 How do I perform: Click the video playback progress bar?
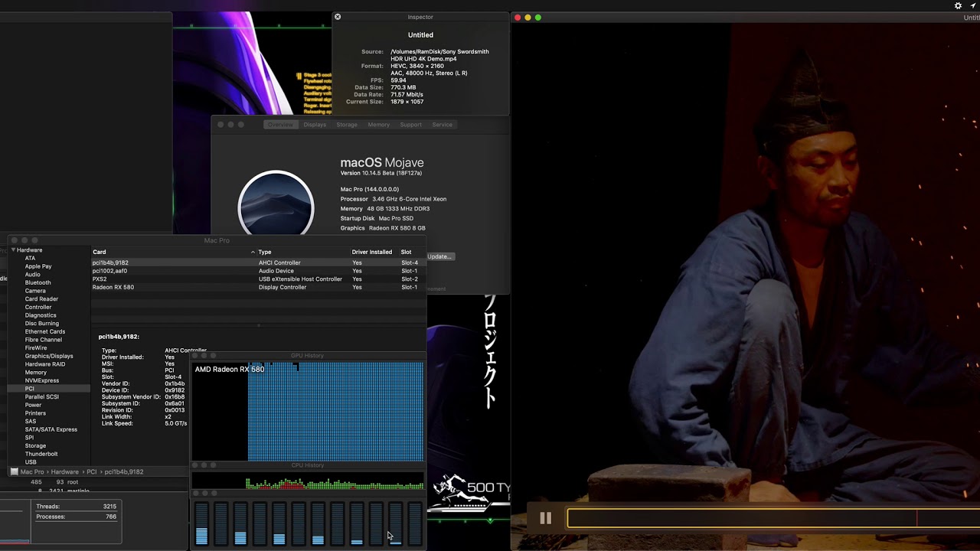[x=773, y=518]
